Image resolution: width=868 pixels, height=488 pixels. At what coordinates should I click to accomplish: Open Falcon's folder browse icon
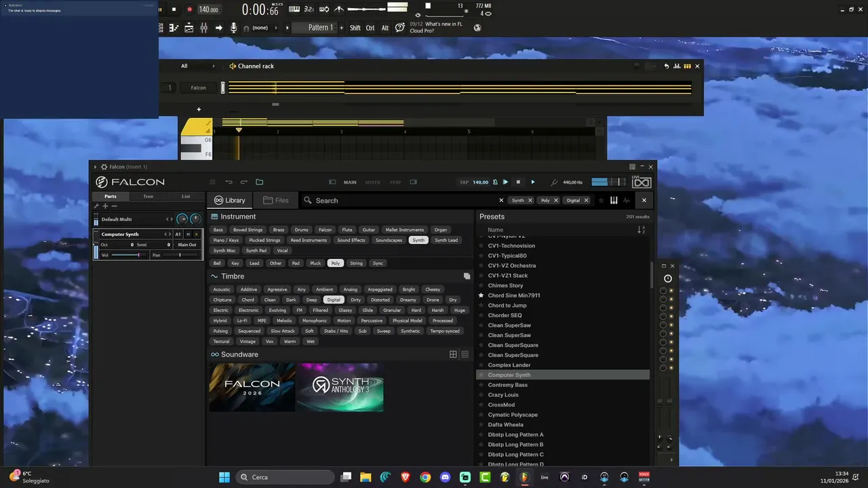click(259, 182)
